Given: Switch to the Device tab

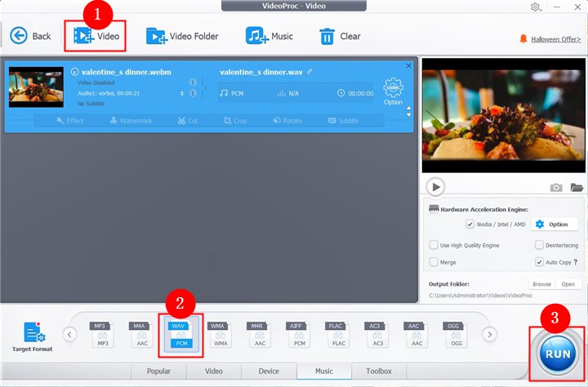Looking at the screenshot, I should [x=269, y=371].
